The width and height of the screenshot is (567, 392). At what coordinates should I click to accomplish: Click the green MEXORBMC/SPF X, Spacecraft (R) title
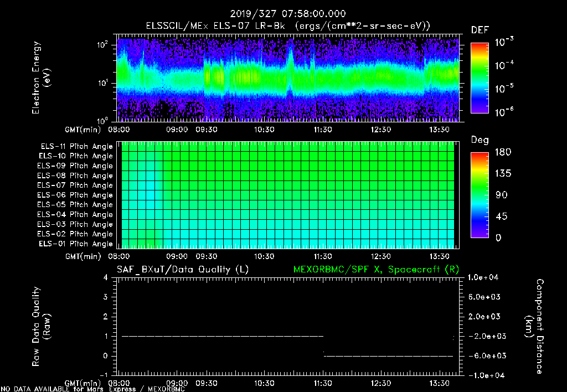coord(376,270)
